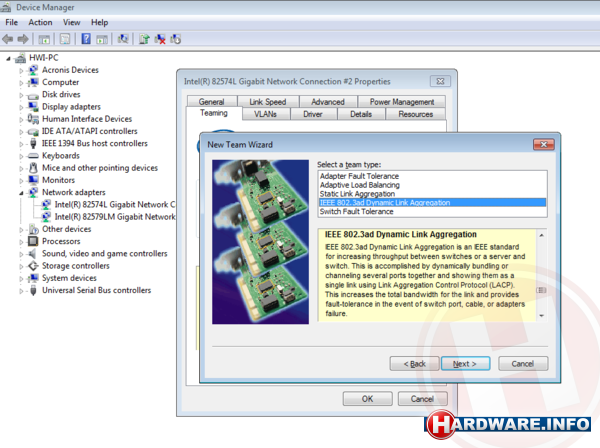Expand the Processors tree node
Viewport: 600px width, 448px height.
21,242
